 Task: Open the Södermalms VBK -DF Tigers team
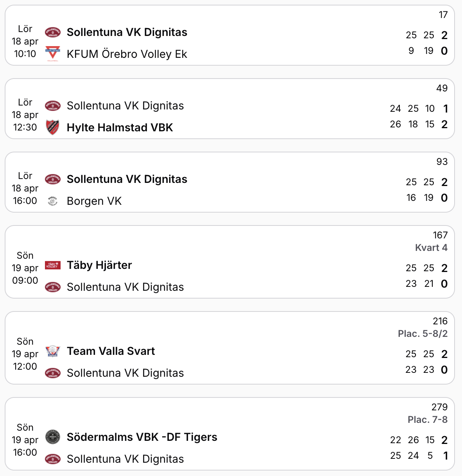(142, 437)
